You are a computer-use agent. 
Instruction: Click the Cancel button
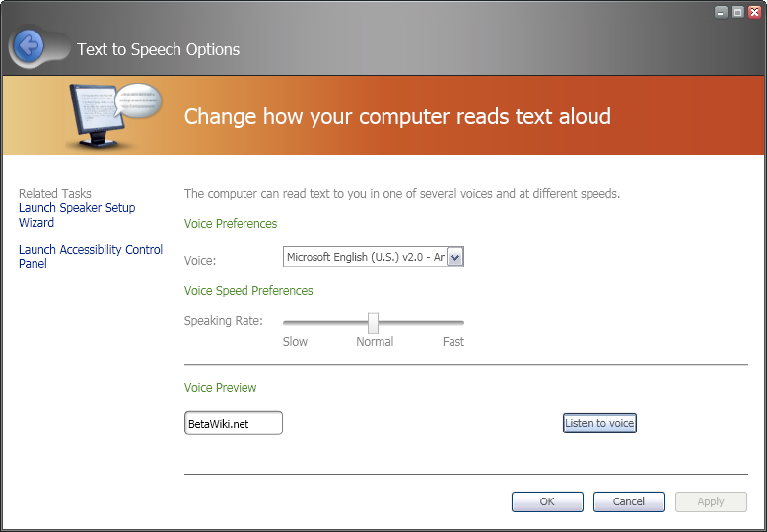[629, 502]
